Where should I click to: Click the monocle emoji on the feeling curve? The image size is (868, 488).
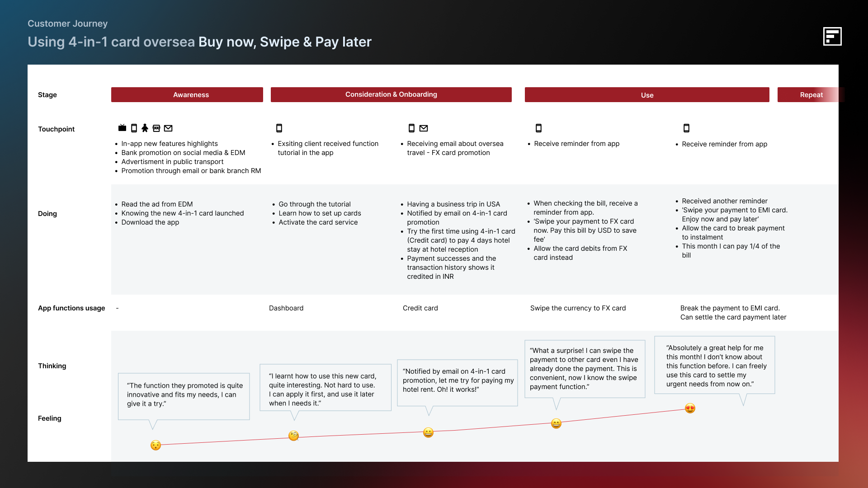[x=293, y=436]
